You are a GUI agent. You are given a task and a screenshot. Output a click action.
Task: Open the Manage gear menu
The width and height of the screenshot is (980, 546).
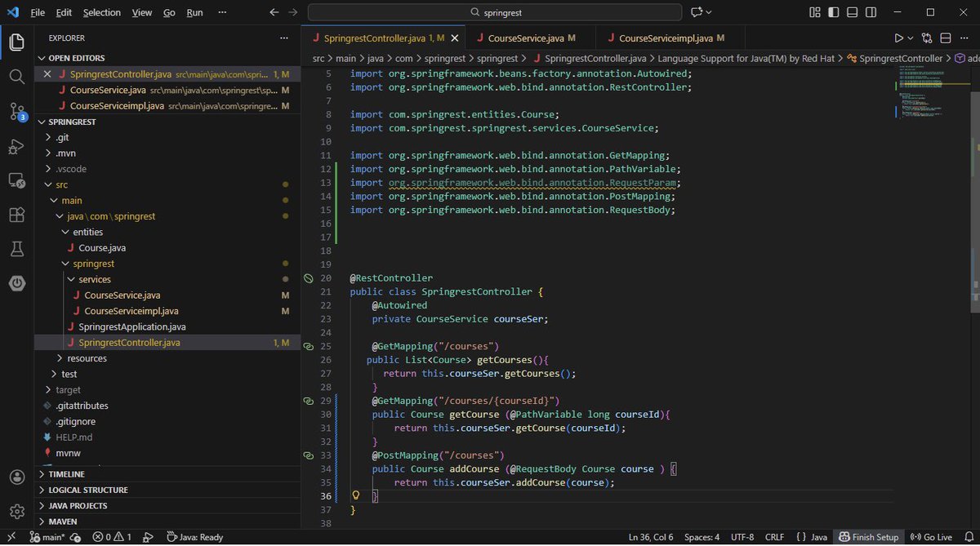pos(16,511)
